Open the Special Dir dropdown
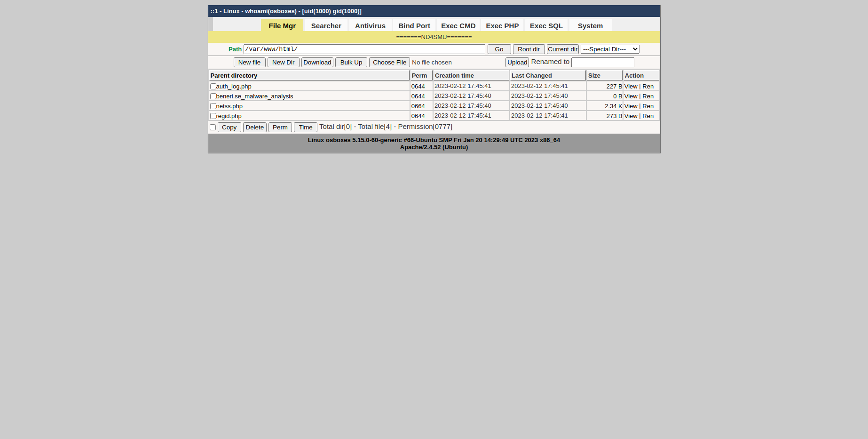The image size is (868, 439). [609, 49]
